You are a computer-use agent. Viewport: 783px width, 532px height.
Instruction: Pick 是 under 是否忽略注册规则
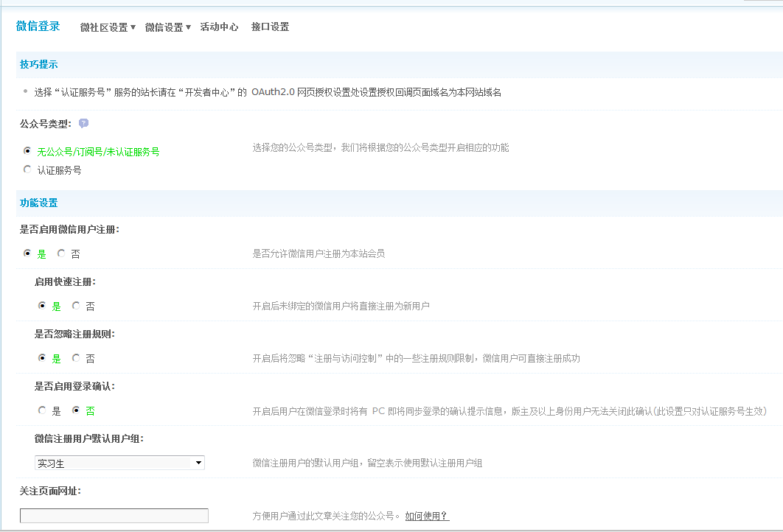[x=42, y=358]
